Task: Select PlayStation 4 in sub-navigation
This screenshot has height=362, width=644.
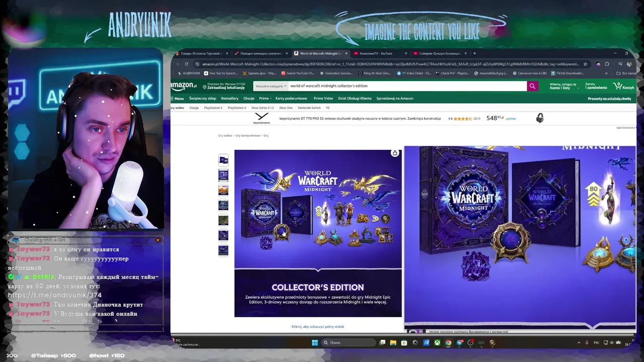Action: [237, 108]
